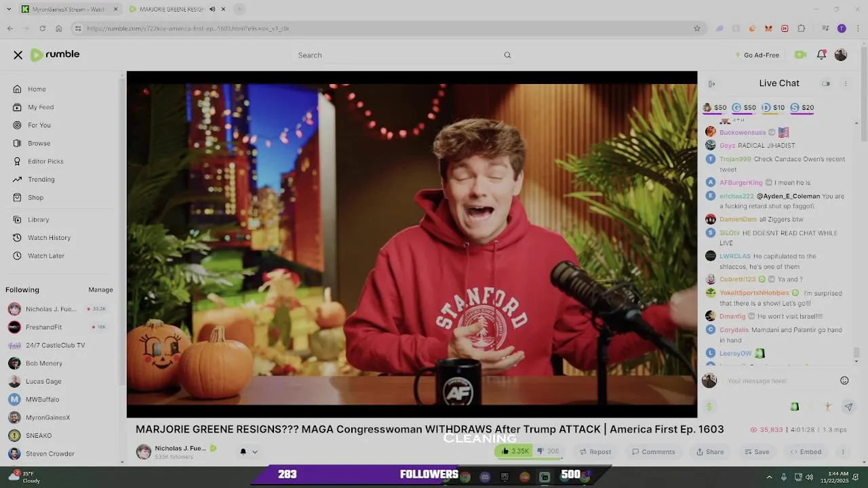Screen dimensions: 868x488
Task: Send the chat message with the paper plane icon
Action: 848,407
